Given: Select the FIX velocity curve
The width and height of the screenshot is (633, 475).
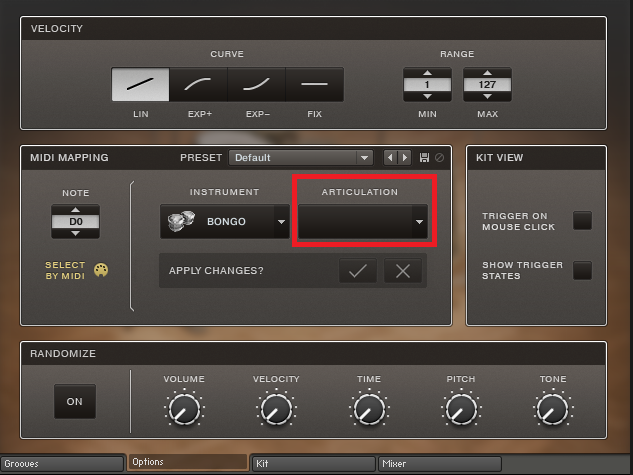Looking at the screenshot, I should pyautogui.click(x=314, y=84).
